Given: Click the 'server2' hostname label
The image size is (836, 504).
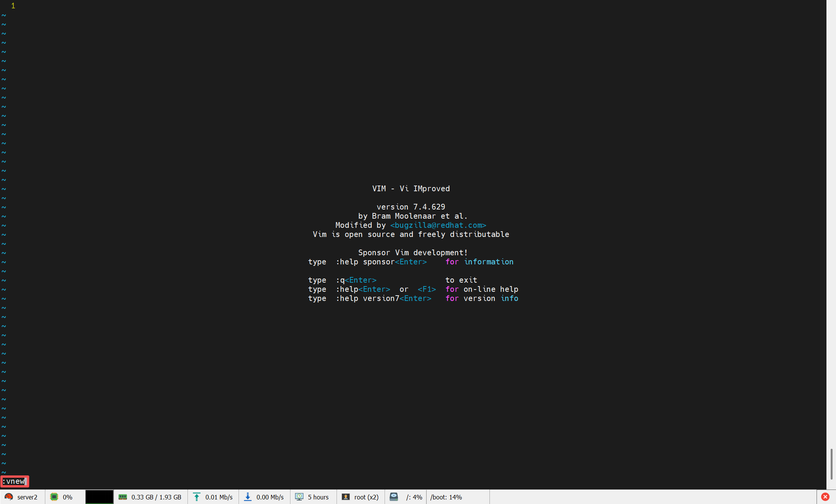Looking at the screenshot, I should pyautogui.click(x=27, y=497).
